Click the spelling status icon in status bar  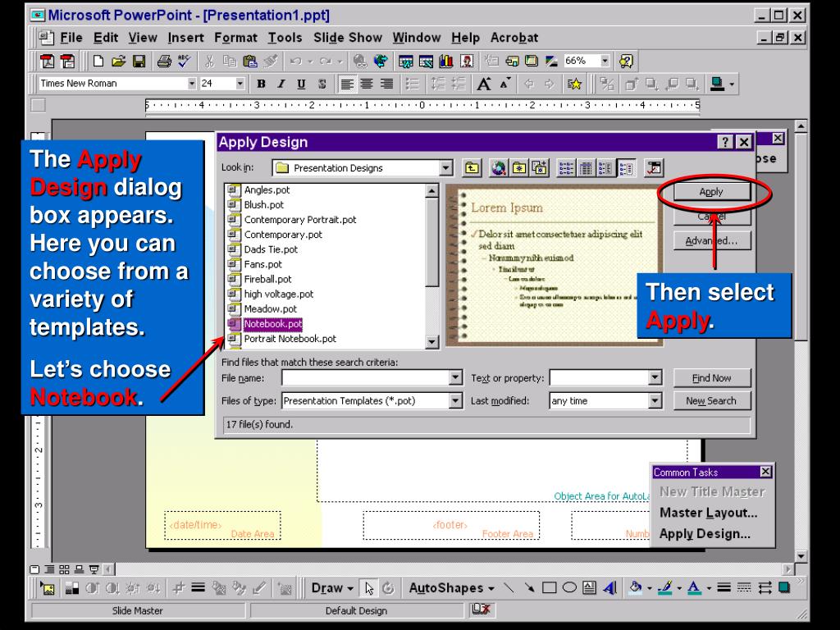pos(481,609)
